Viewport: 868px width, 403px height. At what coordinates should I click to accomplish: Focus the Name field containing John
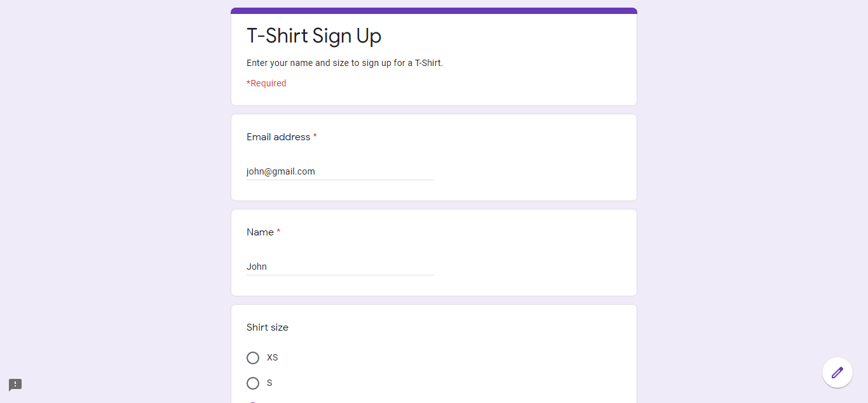pyautogui.click(x=340, y=267)
